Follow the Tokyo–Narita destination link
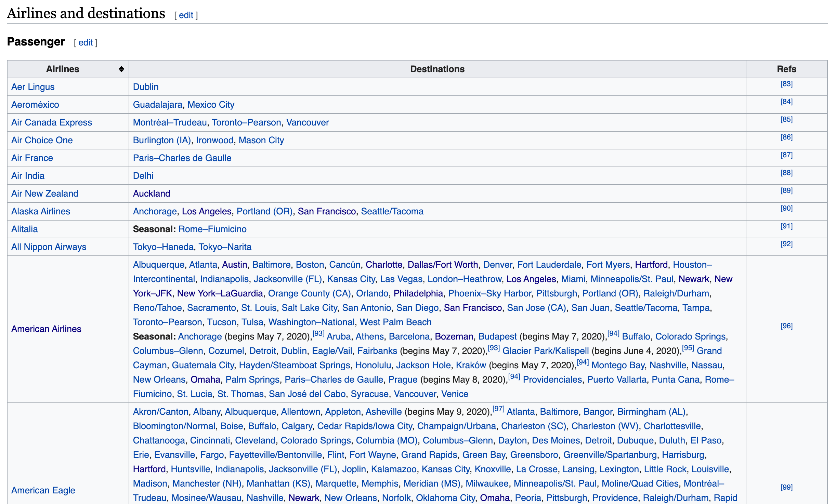 [x=225, y=247]
